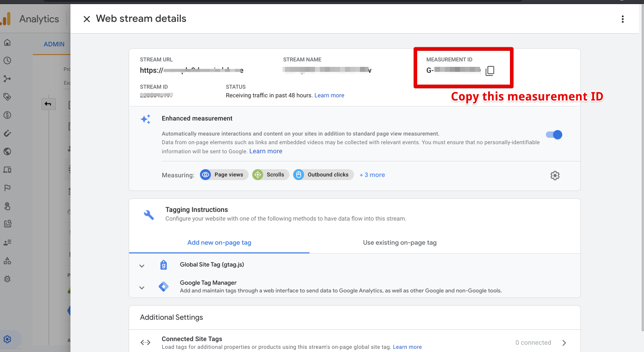The height and width of the screenshot is (352, 644).
Task: Click the Scrolls green compass icon
Action: (x=258, y=175)
